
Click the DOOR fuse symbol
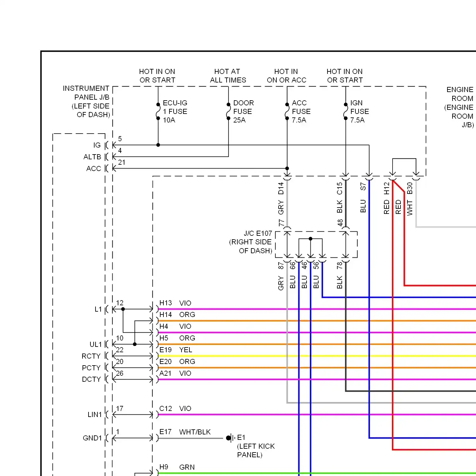(228, 111)
